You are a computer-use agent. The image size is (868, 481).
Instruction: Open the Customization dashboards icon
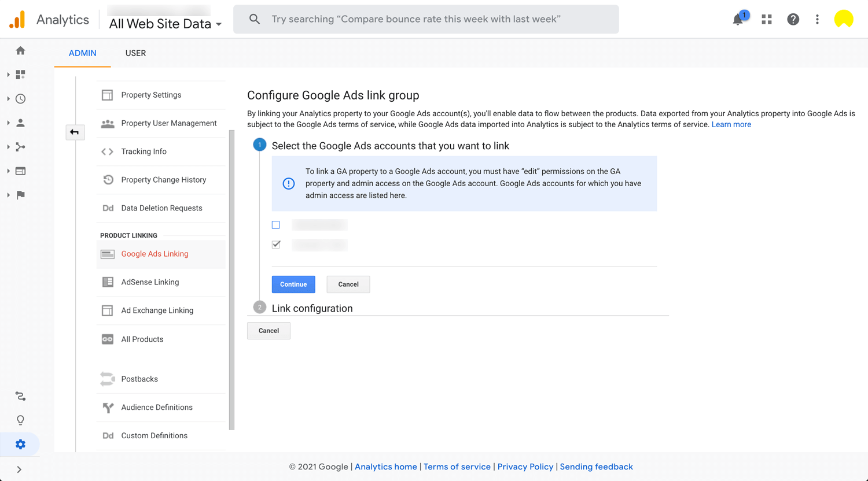[20, 75]
